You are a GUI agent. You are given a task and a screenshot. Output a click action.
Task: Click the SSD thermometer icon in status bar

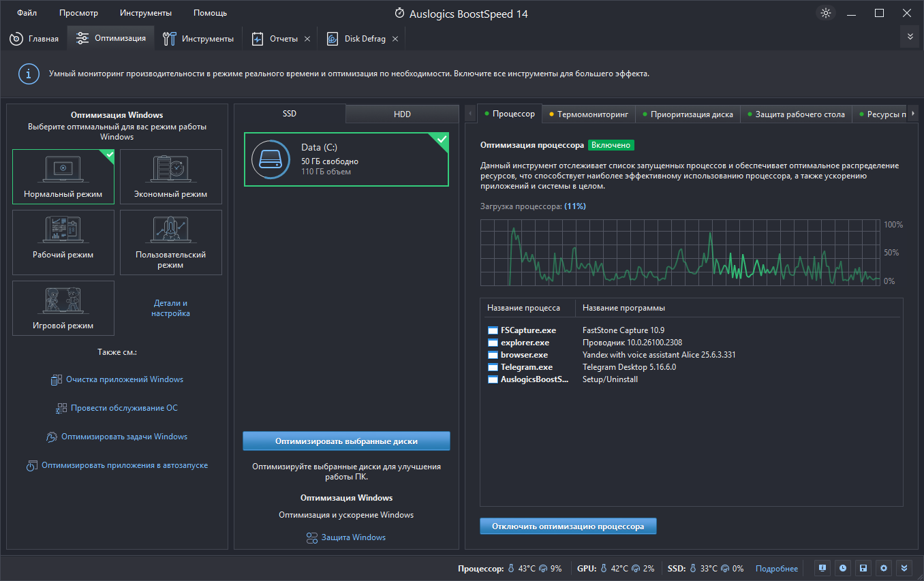click(x=694, y=568)
